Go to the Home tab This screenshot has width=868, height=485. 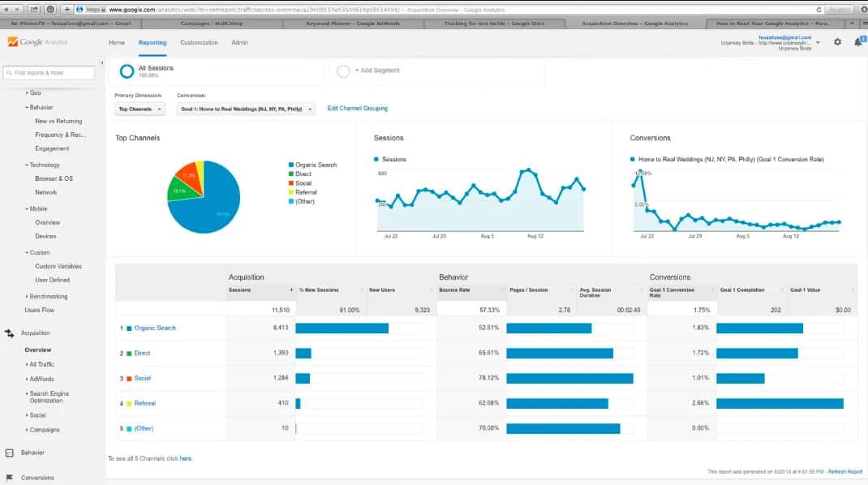(117, 43)
